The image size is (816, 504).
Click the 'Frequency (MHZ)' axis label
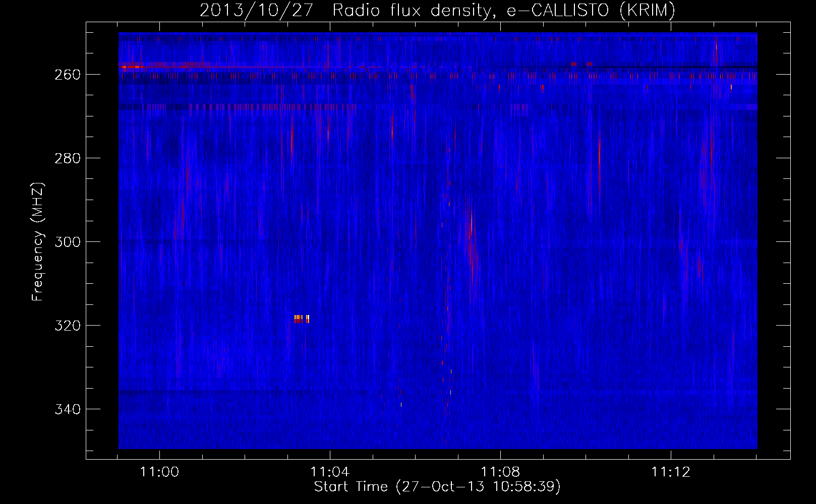pyautogui.click(x=38, y=242)
